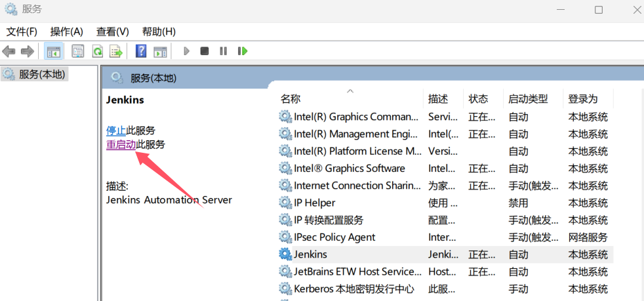Maximize the 服务 window
Screen dimensions: 644x301
[x=599, y=10]
